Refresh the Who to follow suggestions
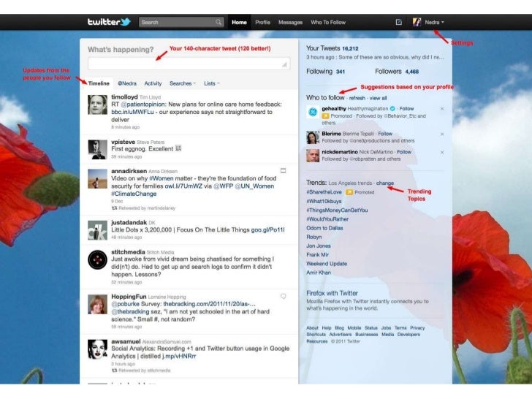Image resolution: width=532 pixels, height=399 pixels. (x=357, y=98)
